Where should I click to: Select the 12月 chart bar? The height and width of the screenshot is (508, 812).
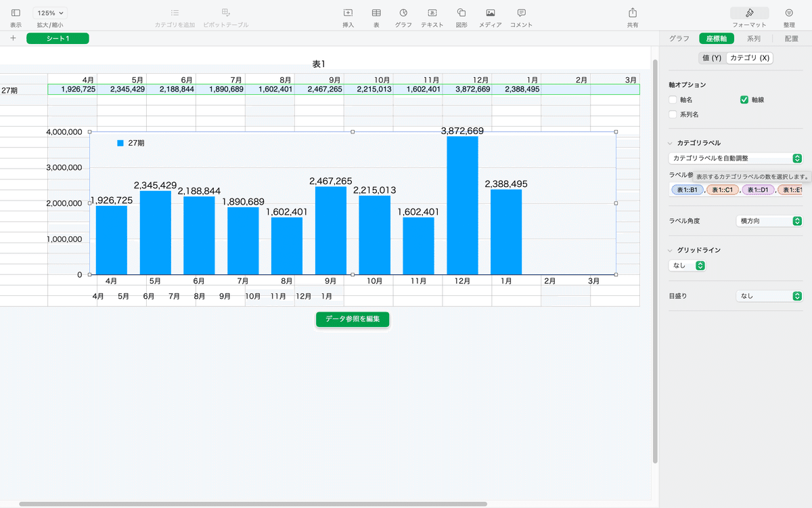463,205
